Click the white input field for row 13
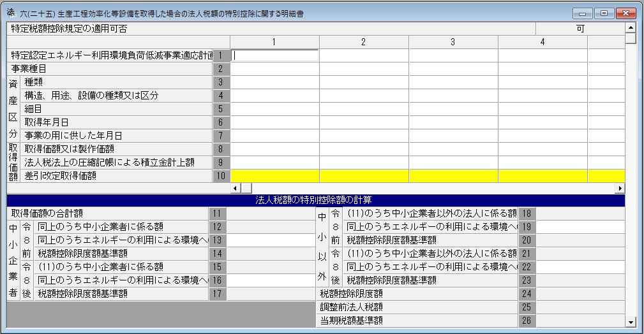This screenshot has width=644, height=334. coord(271,240)
